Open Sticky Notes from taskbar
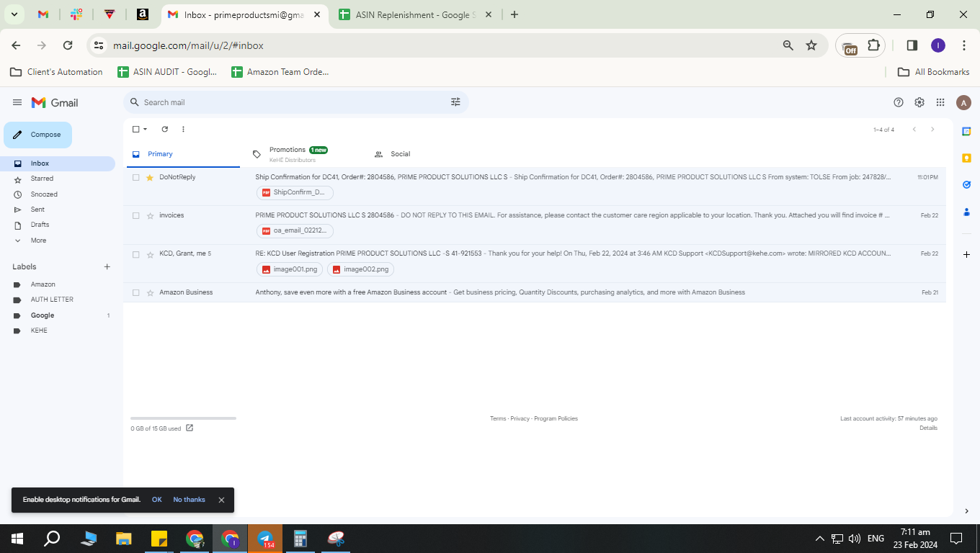Viewport: 980px width, 553px height. (x=159, y=539)
